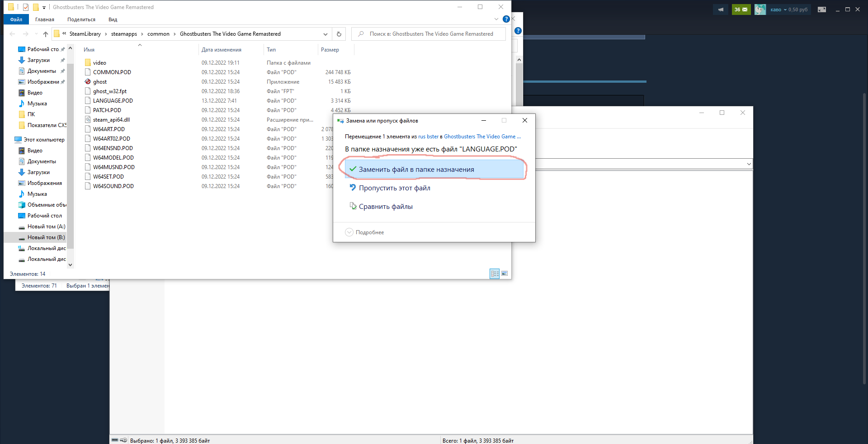Click the navigation pane scroll down arrow
Screen dimensions: 868x444
point(70,265)
